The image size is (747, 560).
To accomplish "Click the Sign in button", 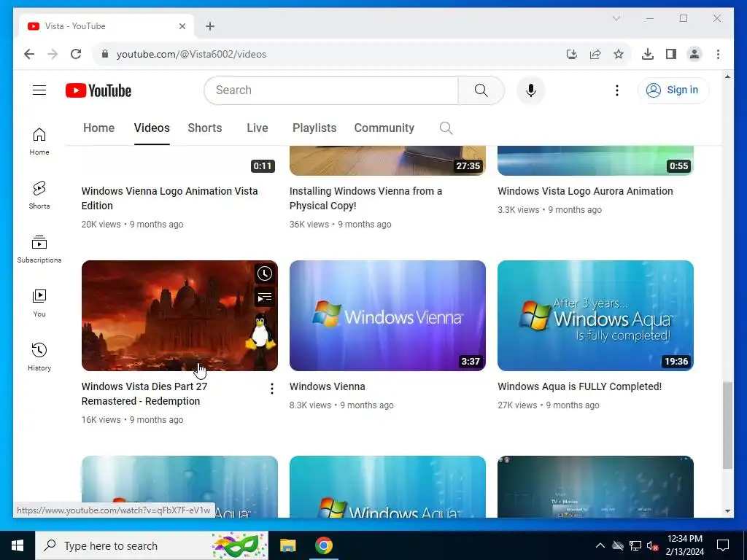I will pyautogui.click(x=673, y=90).
